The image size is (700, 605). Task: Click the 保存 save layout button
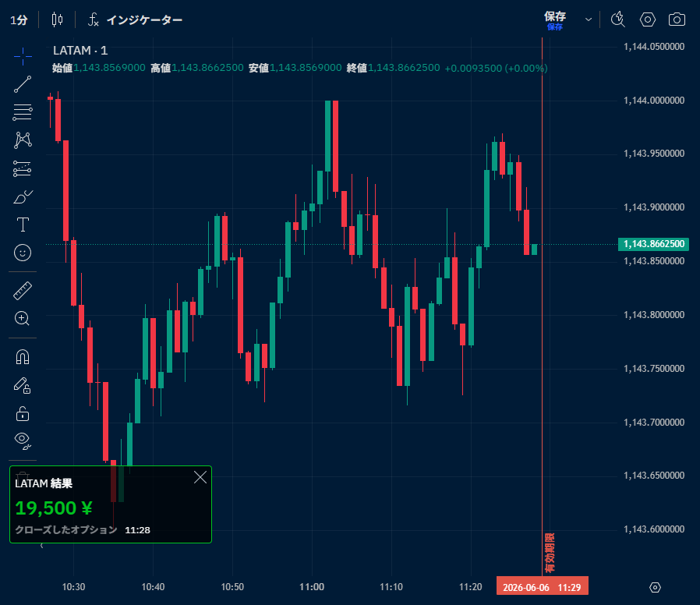point(555,20)
